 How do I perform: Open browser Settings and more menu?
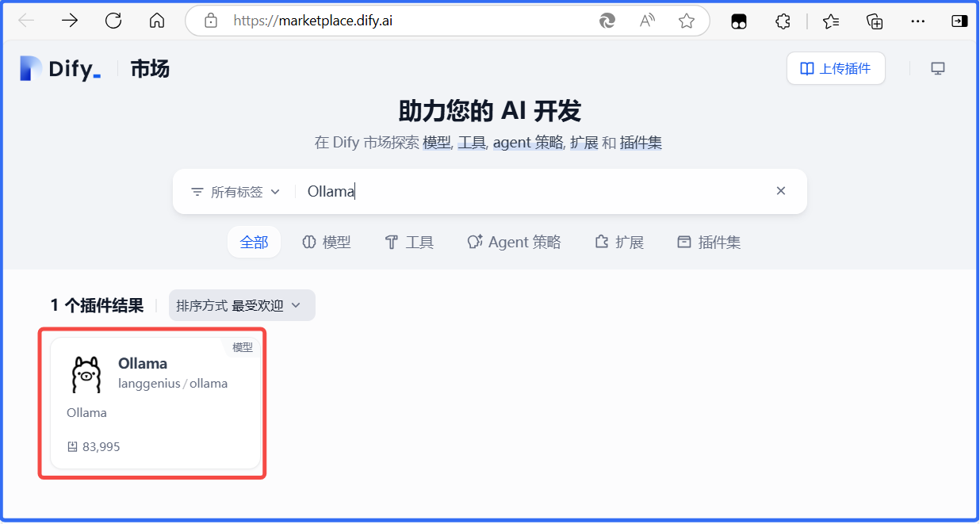coord(917,21)
